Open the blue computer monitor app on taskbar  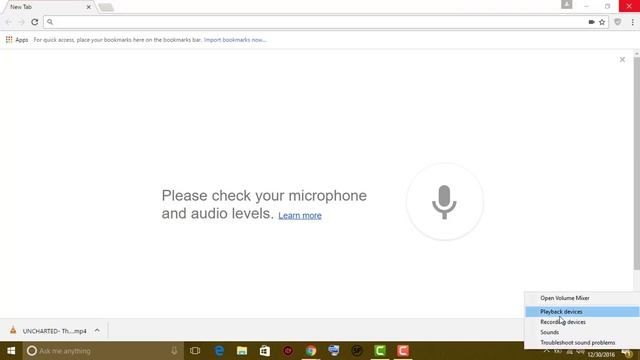[x=333, y=351]
